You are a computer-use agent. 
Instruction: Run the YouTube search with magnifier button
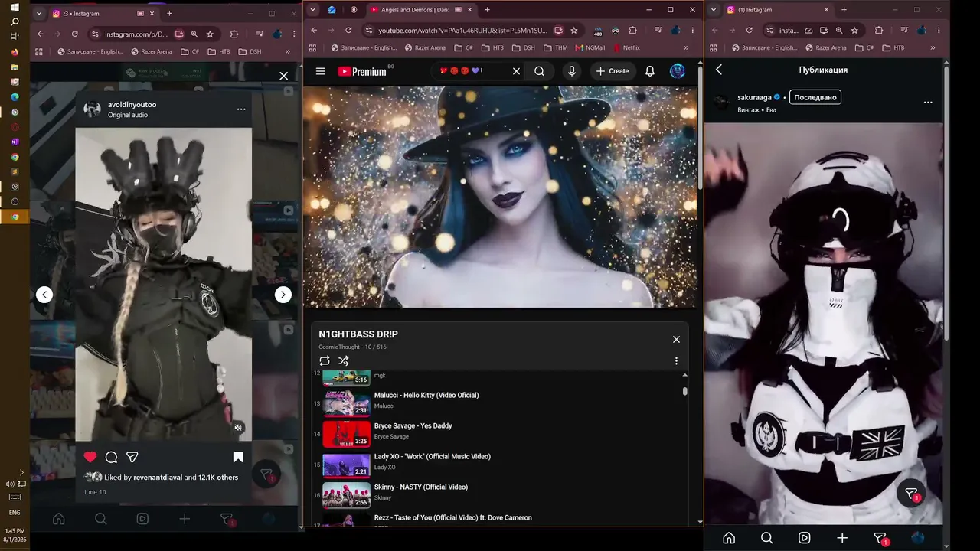click(540, 71)
